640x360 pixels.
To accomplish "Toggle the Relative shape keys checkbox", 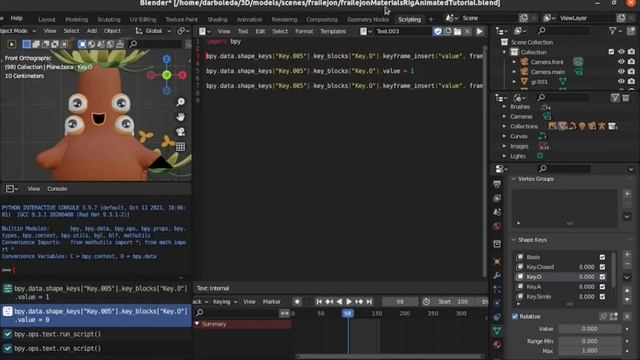I will pos(515,317).
